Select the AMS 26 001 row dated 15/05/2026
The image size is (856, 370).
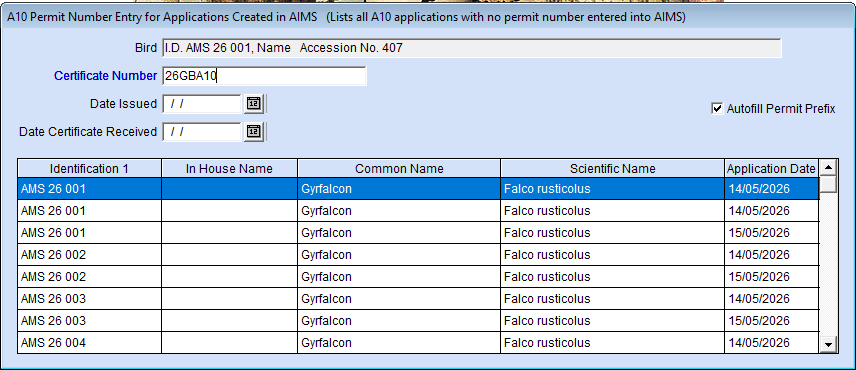418,232
